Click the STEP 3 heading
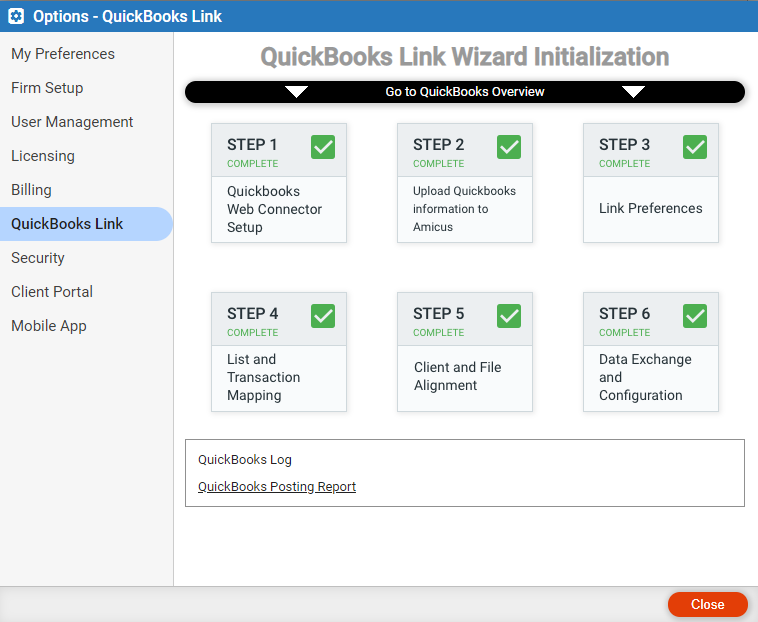758x622 pixels. (624, 145)
